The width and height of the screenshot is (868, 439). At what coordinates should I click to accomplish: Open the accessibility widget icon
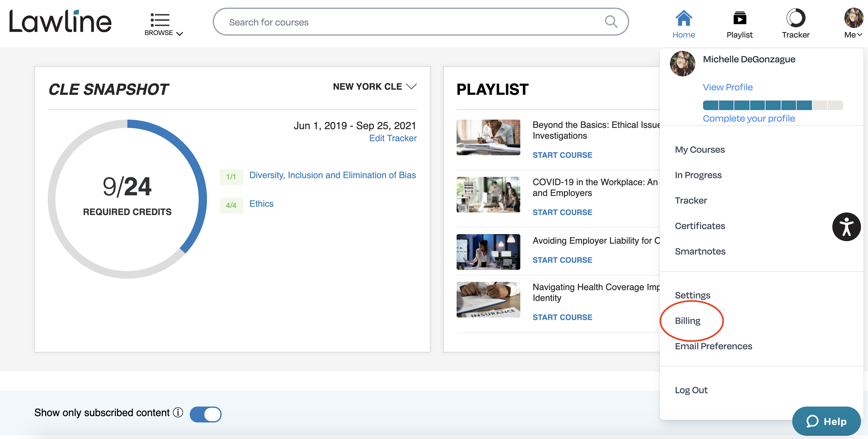pos(846,226)
